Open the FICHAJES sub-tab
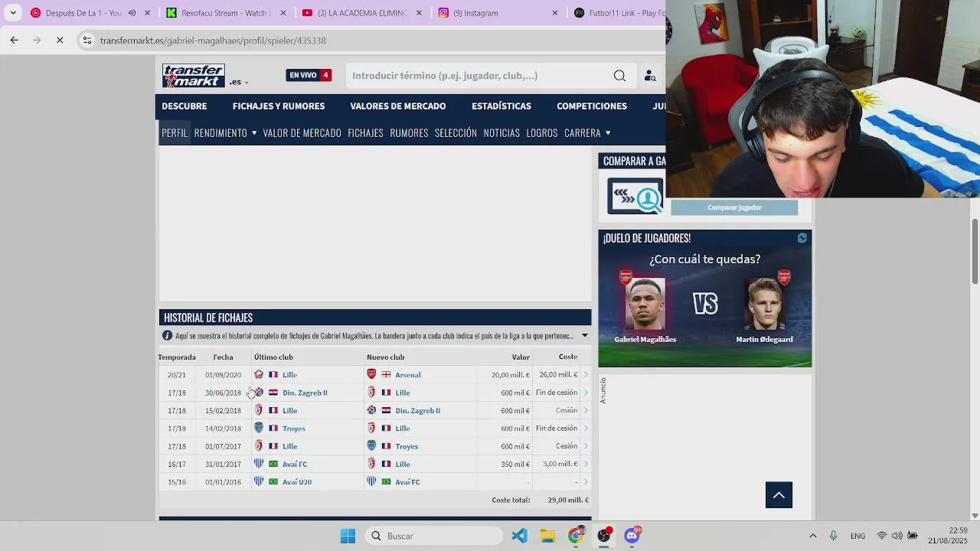980x551 pixels. (x=365, y=133)
